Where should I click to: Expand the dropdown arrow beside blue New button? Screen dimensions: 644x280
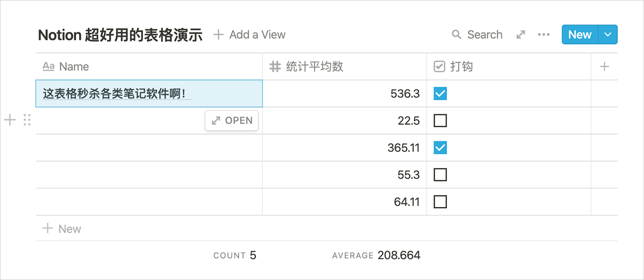608,35
